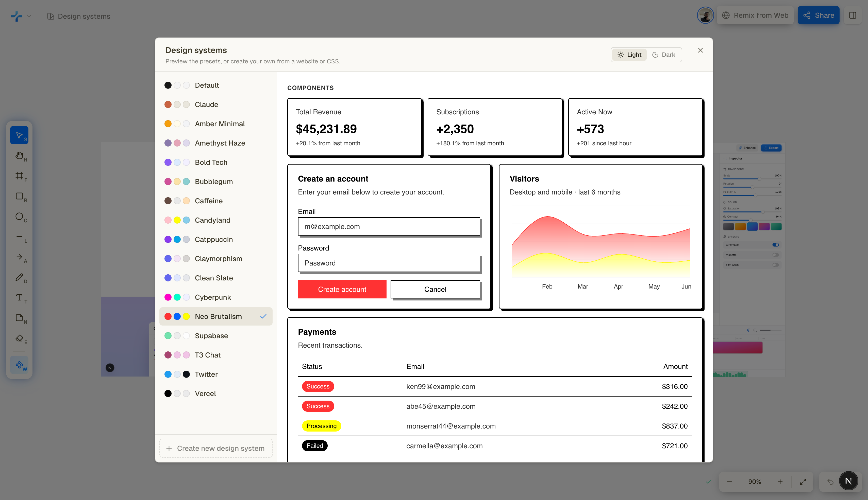Screen dimensions: 868x500
Task: Select the Frame tool
Action: [19, 176]
